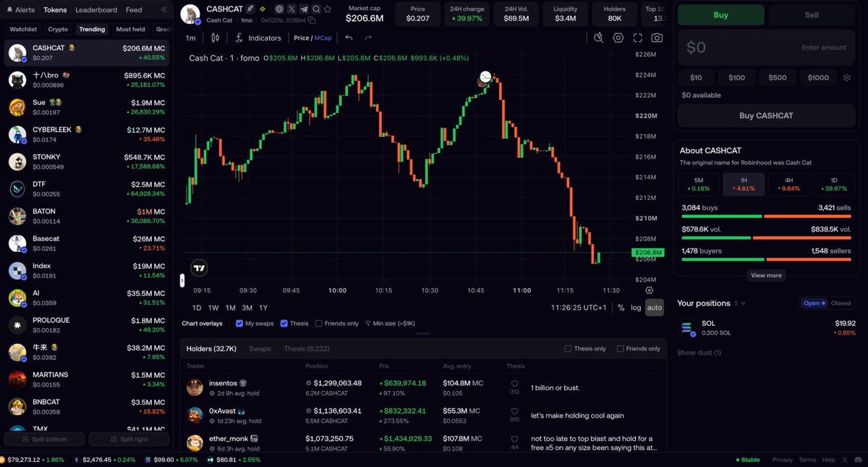Copy the contract address icon
Image resolution: width=868 pixels, height=467 pixels.
(x=312, y=20)
